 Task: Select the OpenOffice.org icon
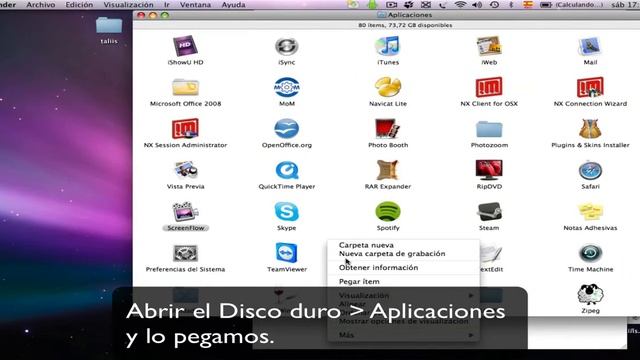(x=287, y=129)
